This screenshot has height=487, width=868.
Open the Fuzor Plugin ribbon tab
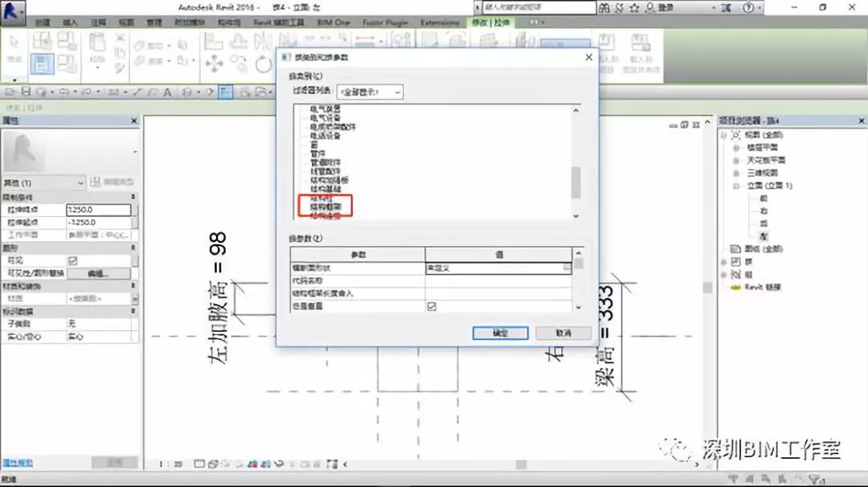click(x=385, y=23)
